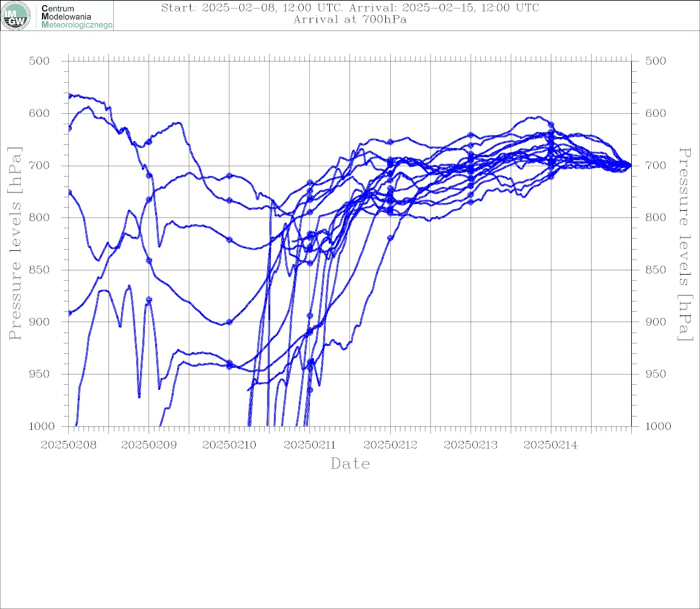Click the IMGW logo icon

[x=16, y=16]
